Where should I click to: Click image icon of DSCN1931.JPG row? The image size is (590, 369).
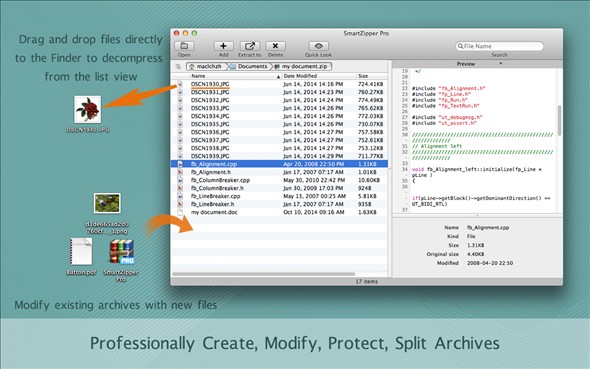180,92
